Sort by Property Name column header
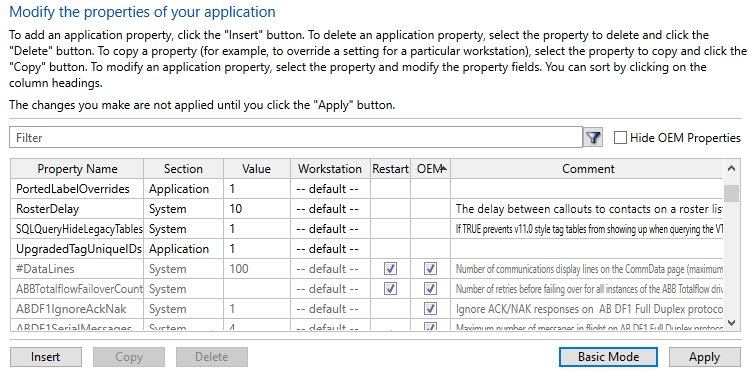Screen dimensions: 752x370 coord(77,169)
